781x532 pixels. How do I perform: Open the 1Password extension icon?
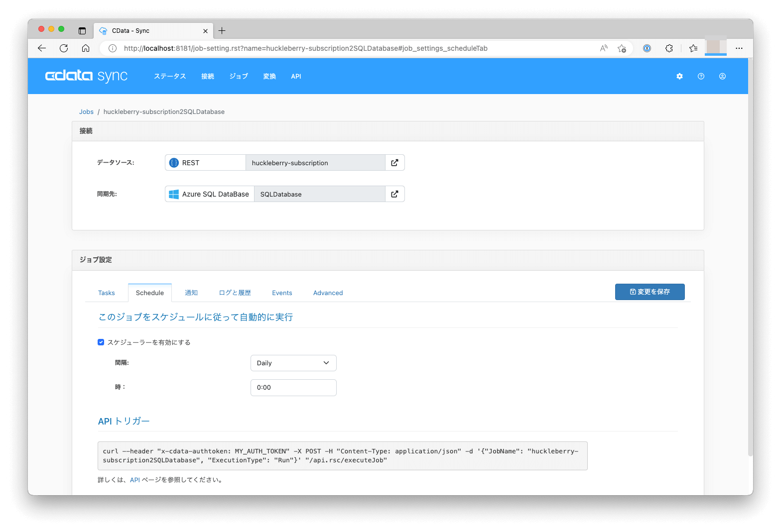(647, 48)
